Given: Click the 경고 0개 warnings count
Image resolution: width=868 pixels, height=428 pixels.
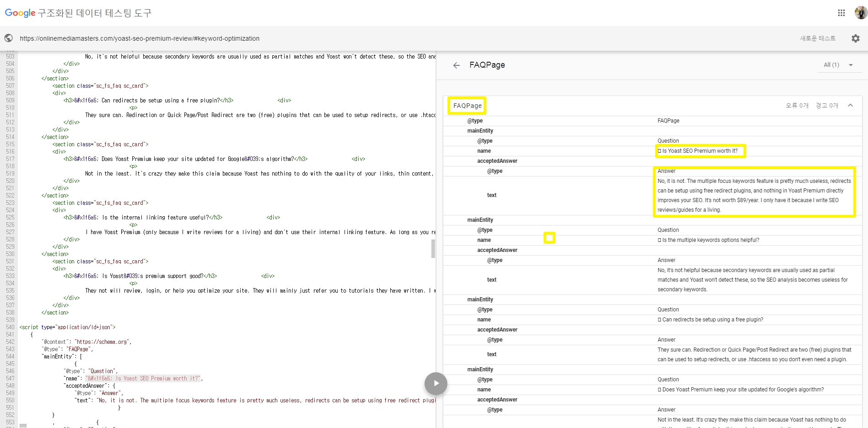Looking at the screenshot, I should [827, 106].
